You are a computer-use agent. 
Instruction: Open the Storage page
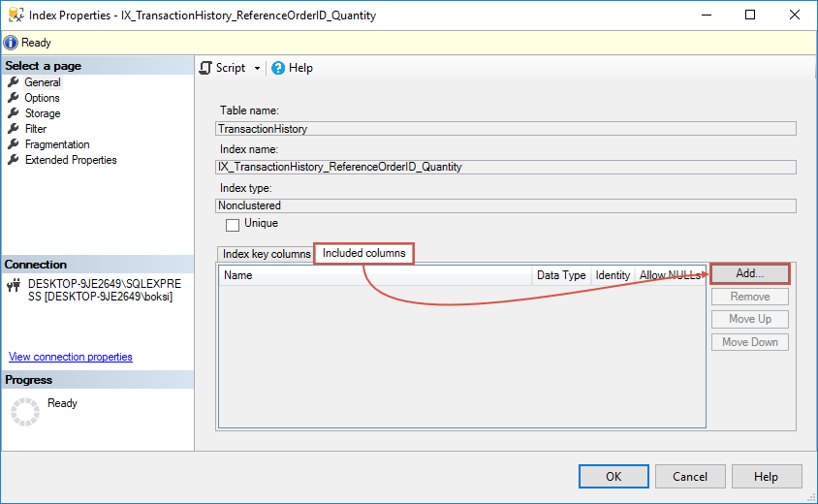click(43, 113)
